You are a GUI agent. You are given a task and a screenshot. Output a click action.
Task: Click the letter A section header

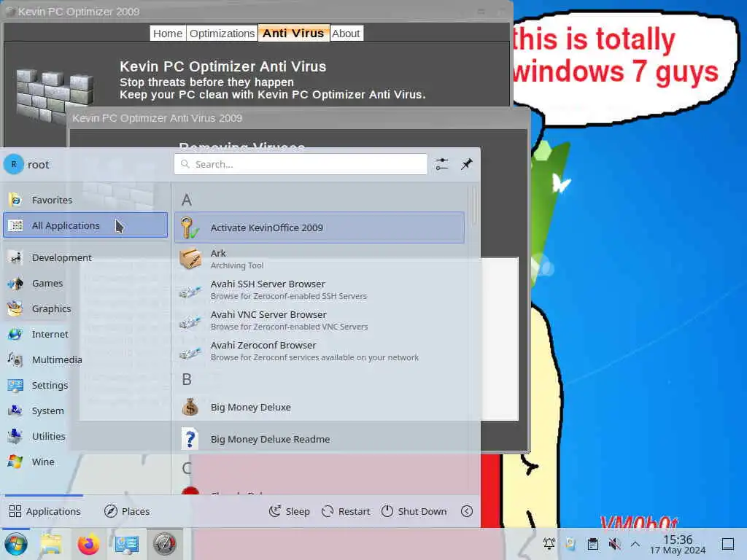187,200
